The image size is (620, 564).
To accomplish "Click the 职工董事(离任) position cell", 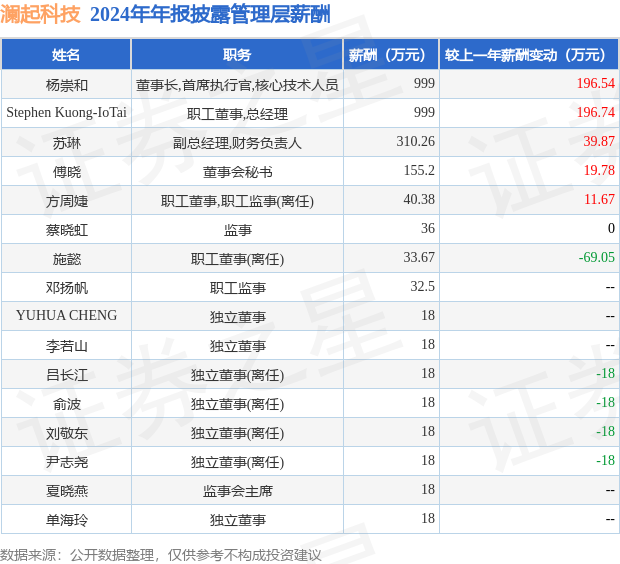I will 237,259.
